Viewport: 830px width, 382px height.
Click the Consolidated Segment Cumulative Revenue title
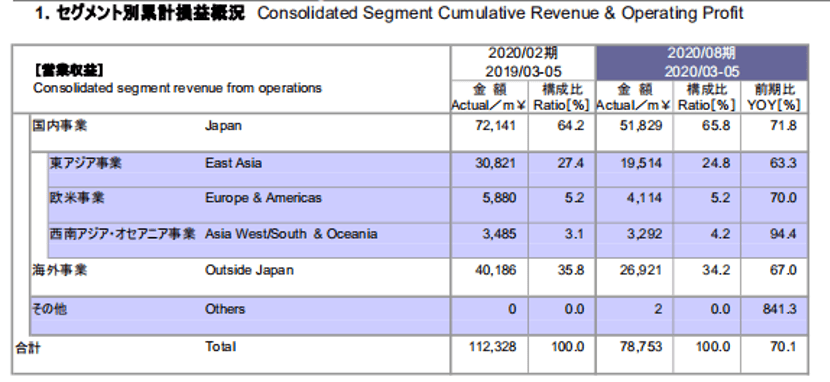coord(500,13)
